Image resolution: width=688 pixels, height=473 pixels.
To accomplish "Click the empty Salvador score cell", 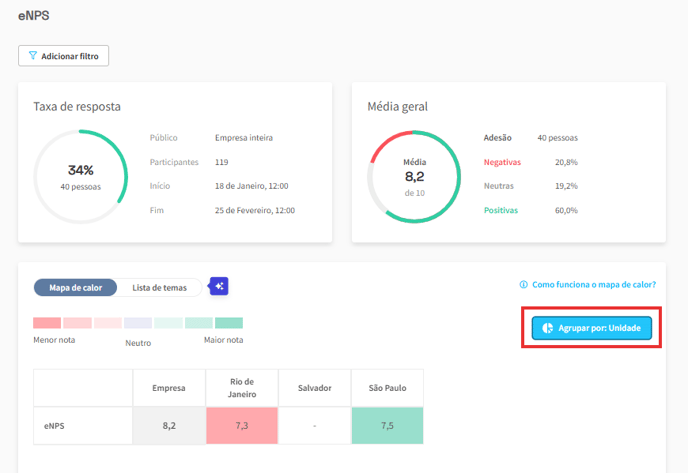I will [313, 425].
